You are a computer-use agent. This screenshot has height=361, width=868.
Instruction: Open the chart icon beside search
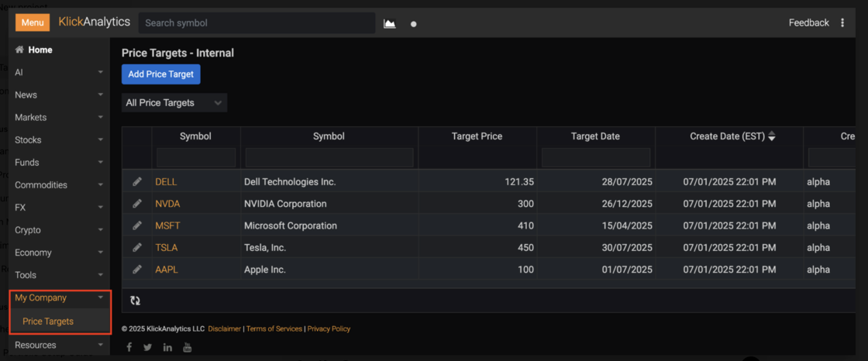pos(390,24)
